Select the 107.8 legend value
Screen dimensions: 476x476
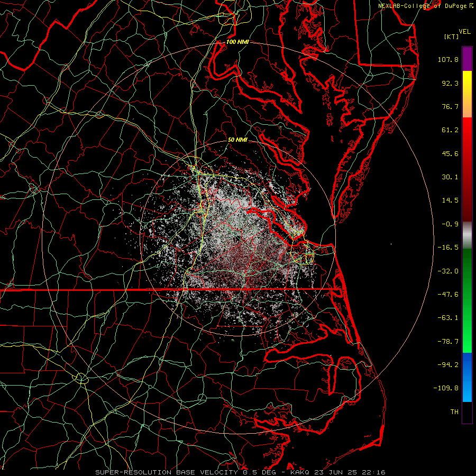pyautogui.click(x=448, y=59)
